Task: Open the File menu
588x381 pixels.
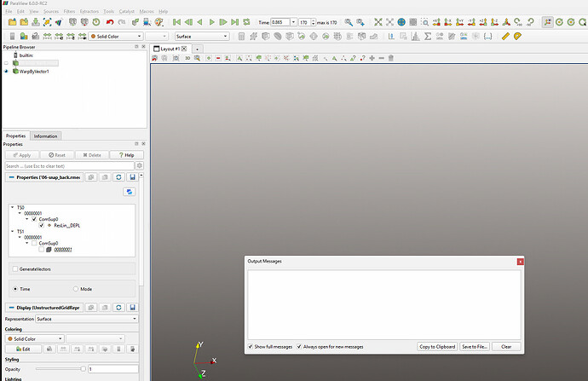Action: [9, 11]
